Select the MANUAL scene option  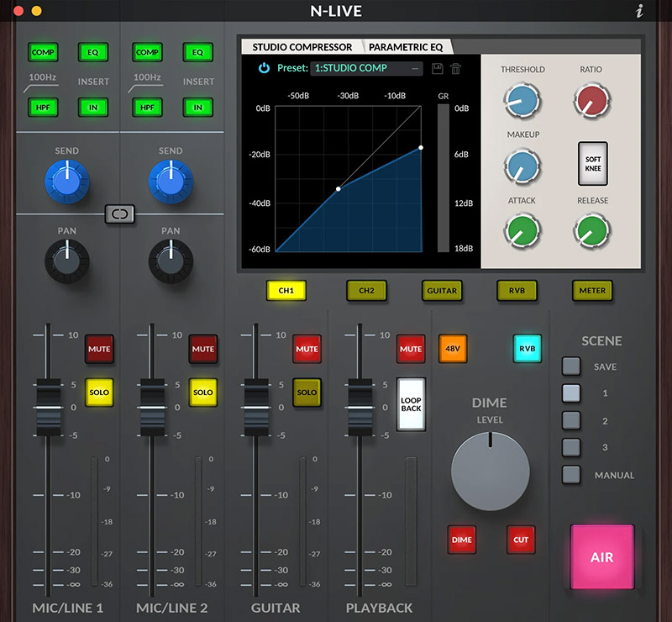(x=571, y=474)
